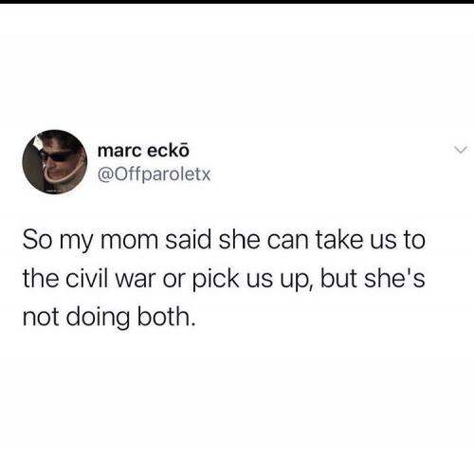The image size is (474, 476).
Task: Select the first line starting "So my mom"
Action: tap(224, 242)
